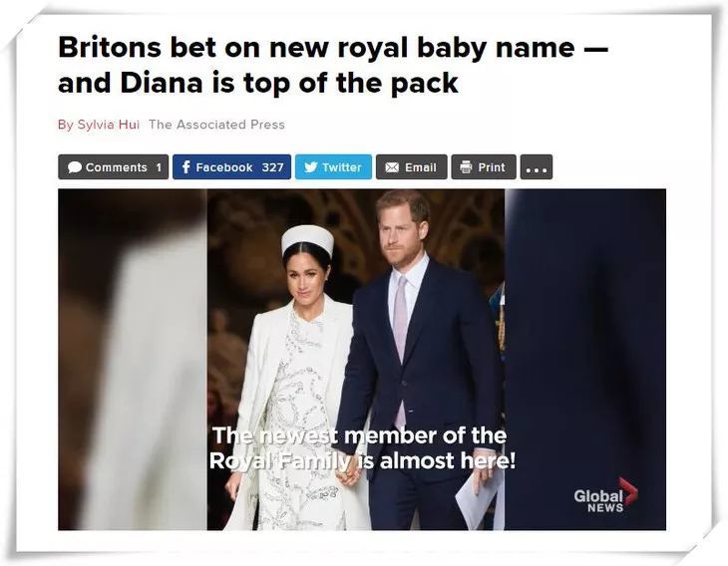This screenshot has width=728, height=566.
Task: Click the video caption about Royal Family
Action: [362, 448]
